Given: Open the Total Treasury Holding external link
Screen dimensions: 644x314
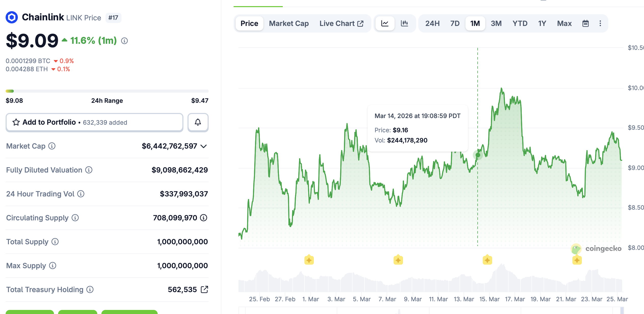Looking at the screenshot, I should click(204, 289).
